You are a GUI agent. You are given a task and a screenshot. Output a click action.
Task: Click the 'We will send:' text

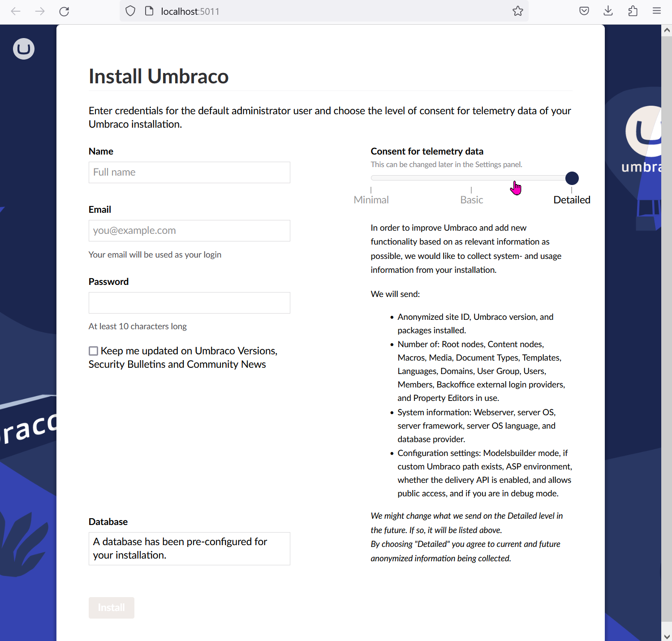[x=395, y=294]
